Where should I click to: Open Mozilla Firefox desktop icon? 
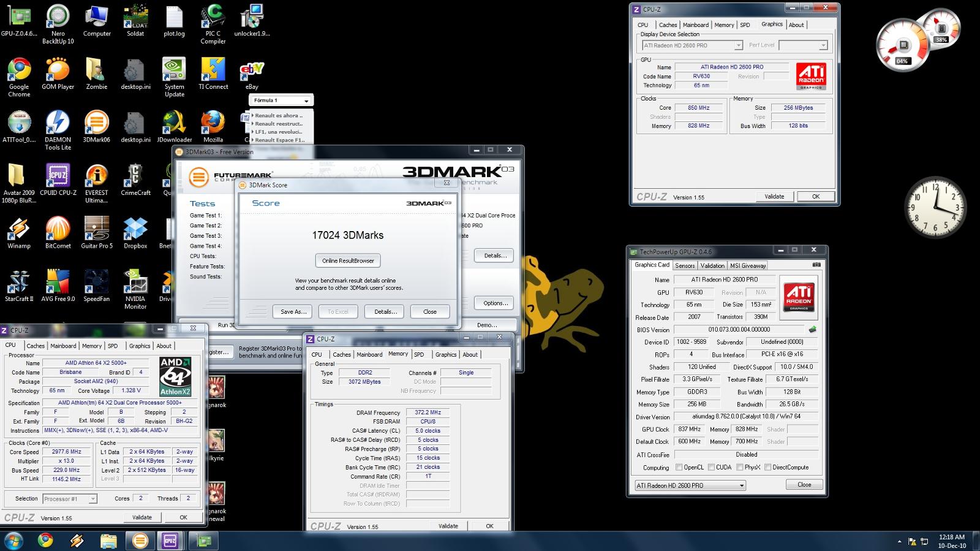coord(213,127)
